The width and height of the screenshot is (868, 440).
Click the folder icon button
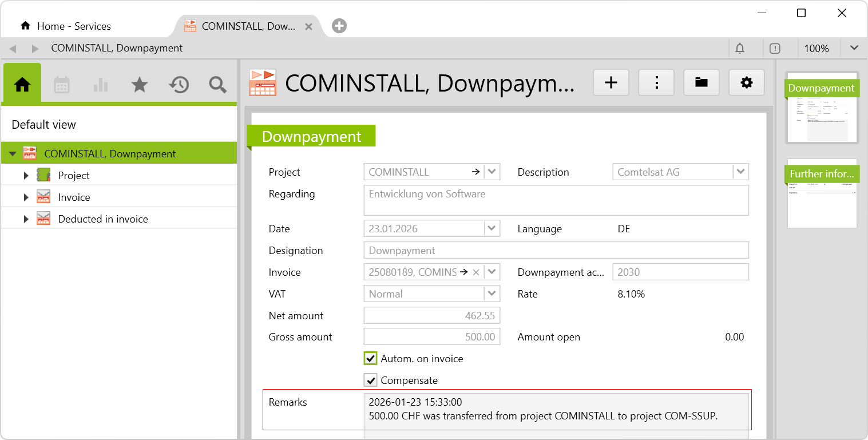701,83
